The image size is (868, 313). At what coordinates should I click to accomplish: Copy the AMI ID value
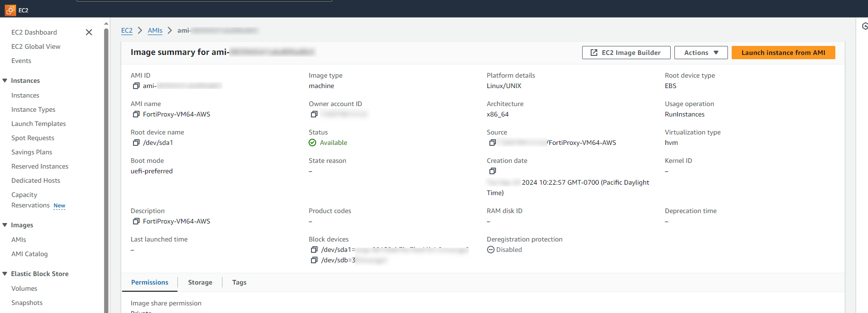pyautogui.click(x=136, y=86)
